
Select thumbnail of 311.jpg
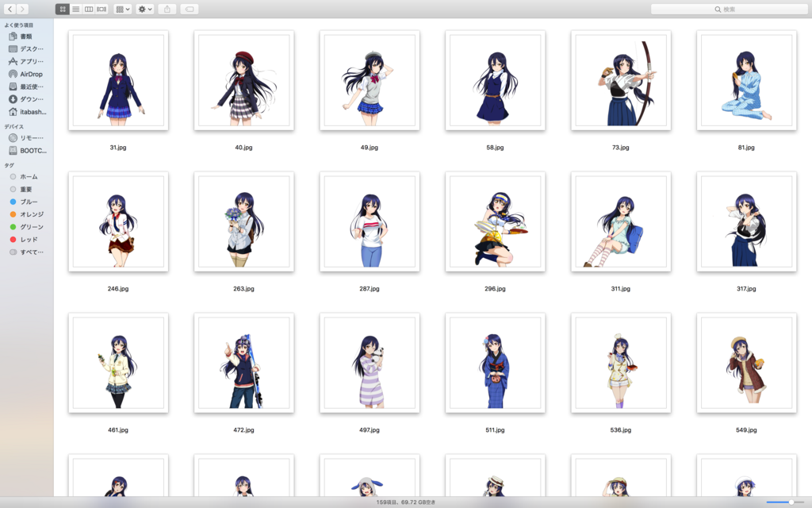(x=621, y=222)
